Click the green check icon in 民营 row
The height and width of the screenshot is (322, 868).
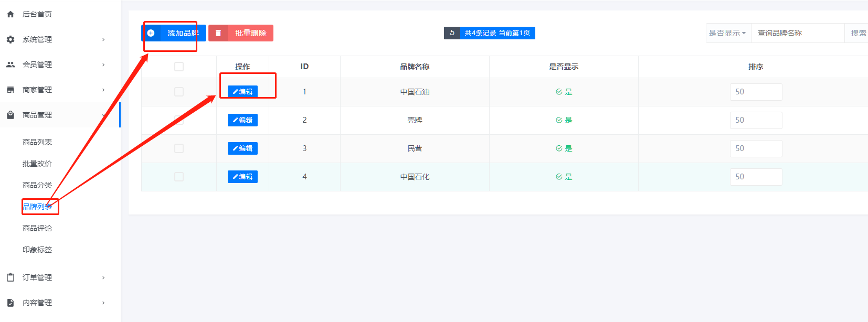click(x=559, y=148)
